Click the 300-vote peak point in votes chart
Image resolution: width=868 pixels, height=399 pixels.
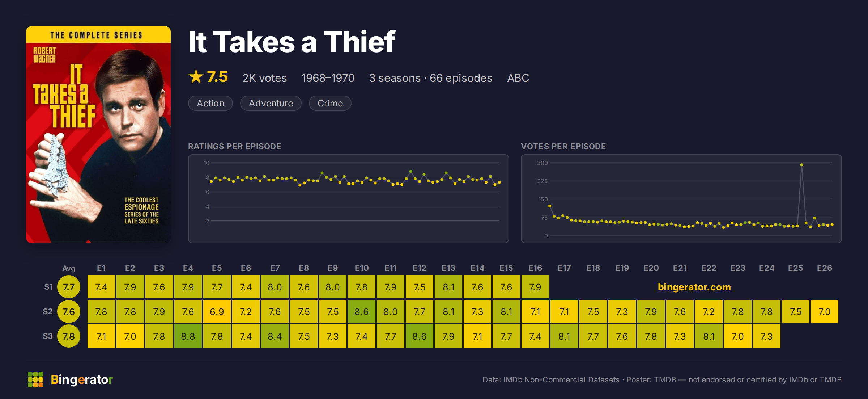pos(802,165)
